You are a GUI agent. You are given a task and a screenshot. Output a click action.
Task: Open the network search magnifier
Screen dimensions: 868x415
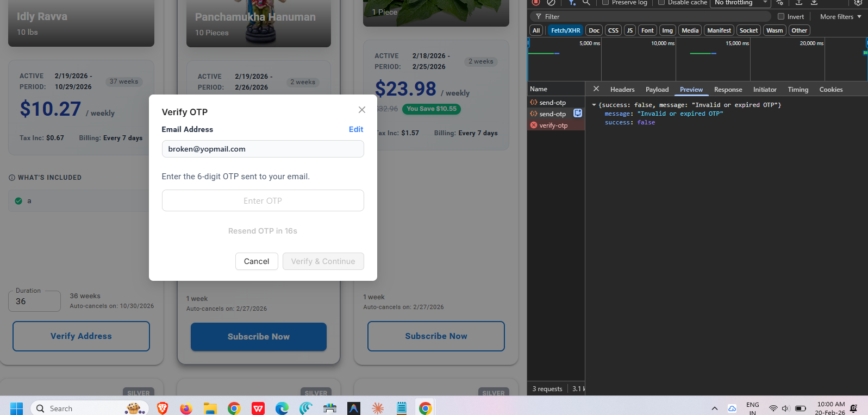(586, 2)
